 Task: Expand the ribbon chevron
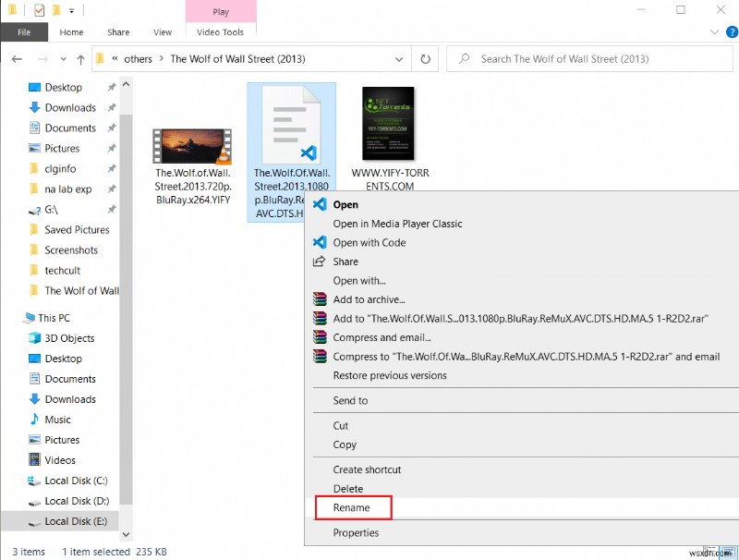pos(714,32)
